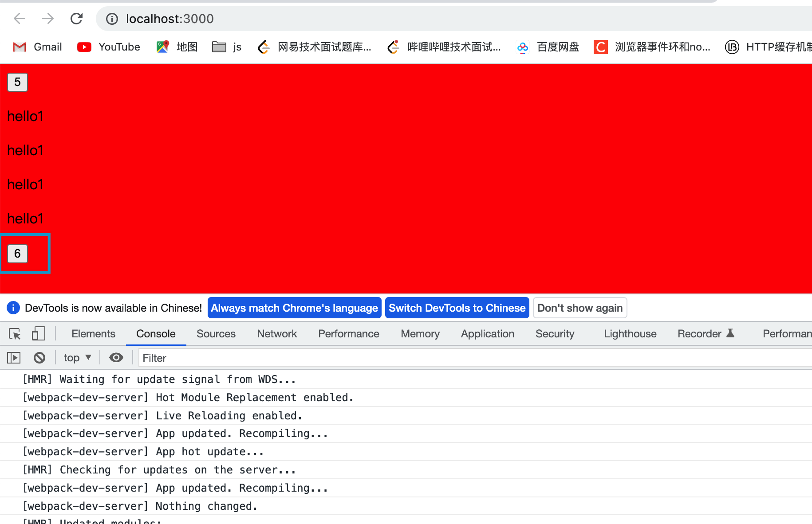Open the js bookmarks folder

click(227, 47)
